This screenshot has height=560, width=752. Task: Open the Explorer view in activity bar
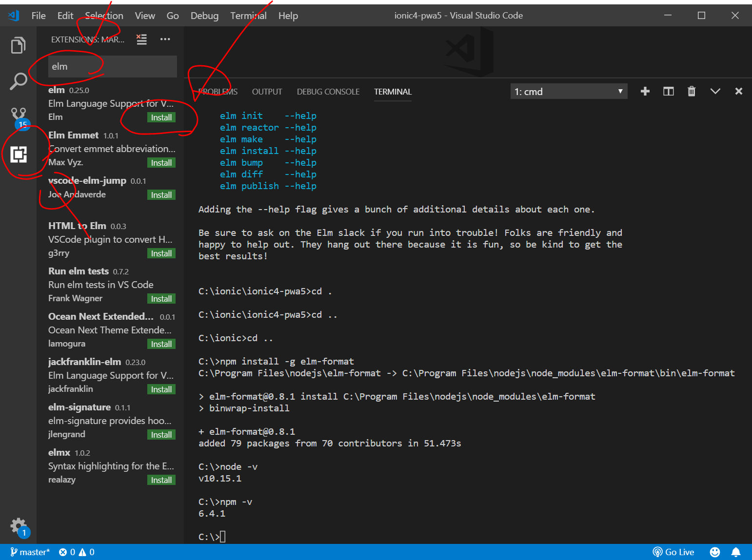(x=18, y=45)
